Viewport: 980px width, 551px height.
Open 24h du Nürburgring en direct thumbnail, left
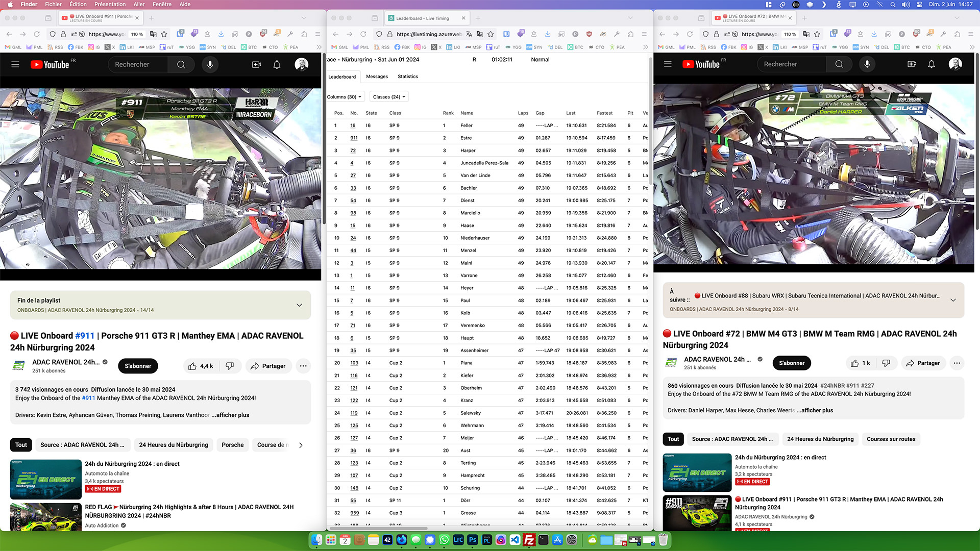(x=46, y=480)
